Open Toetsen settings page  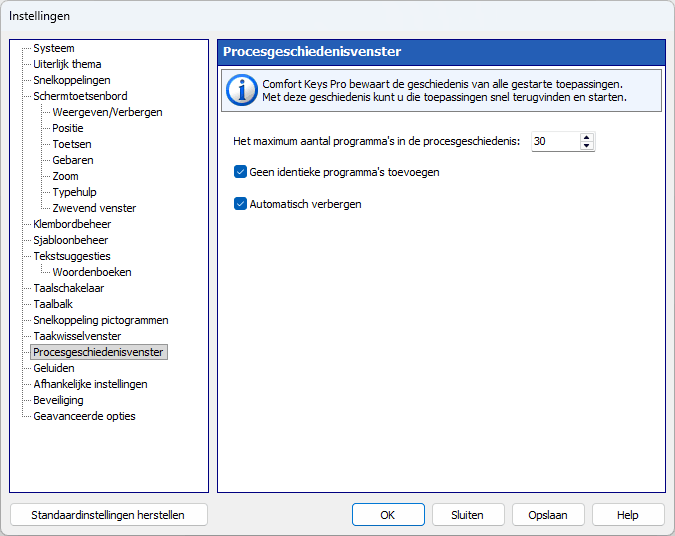[71, 144]
